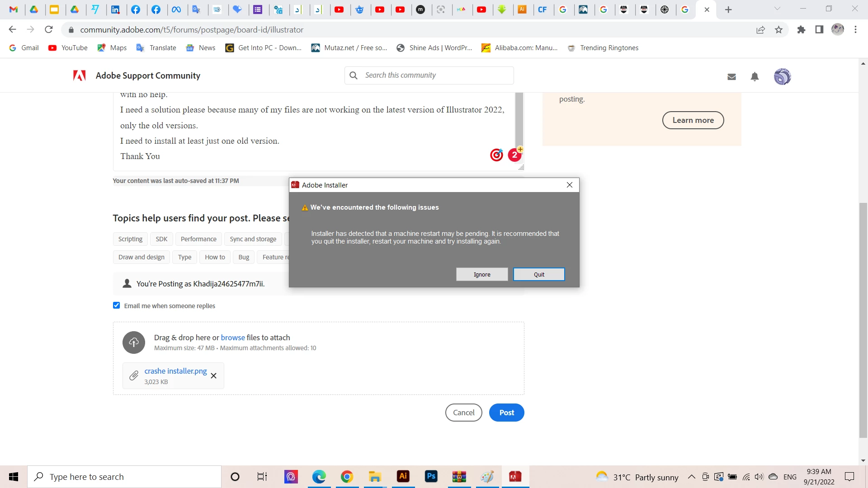Image resolution: width=868 pixels, height=488 pixels.
Task: Click the user profile avatar in community header
Action: click(782, 77)
